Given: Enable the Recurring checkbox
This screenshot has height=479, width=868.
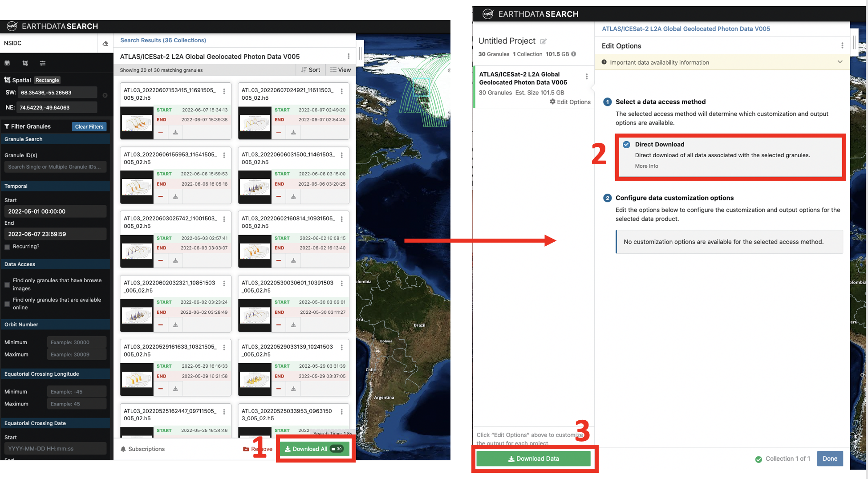Looking at the screenshot, I should tap(7, 247).
